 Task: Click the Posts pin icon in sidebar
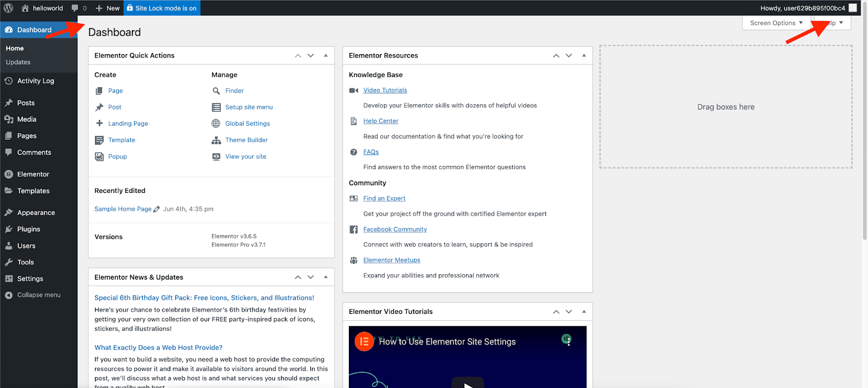9,103
